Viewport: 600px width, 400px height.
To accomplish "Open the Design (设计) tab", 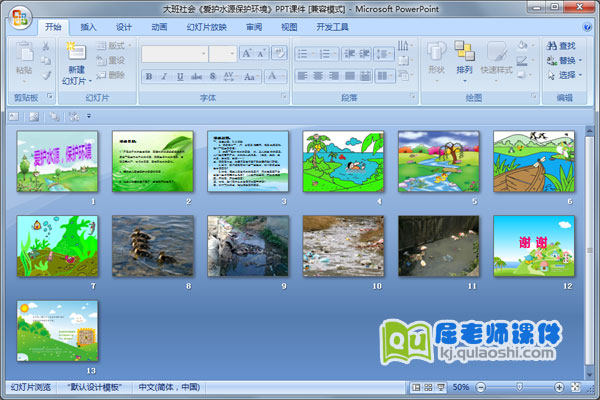I will point(124,27).
